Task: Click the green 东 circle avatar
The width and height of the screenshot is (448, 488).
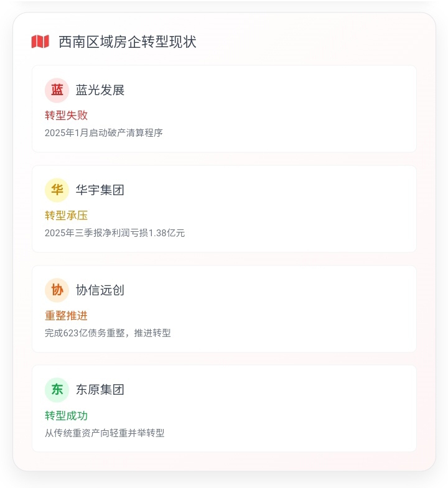Action: [x=57, y=390]
